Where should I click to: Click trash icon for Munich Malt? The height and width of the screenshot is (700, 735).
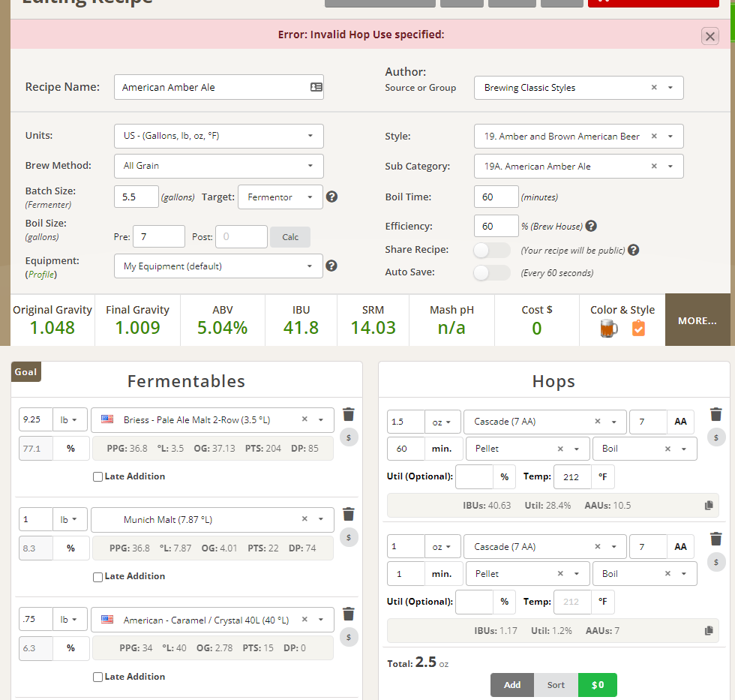[x=348, y=515]
